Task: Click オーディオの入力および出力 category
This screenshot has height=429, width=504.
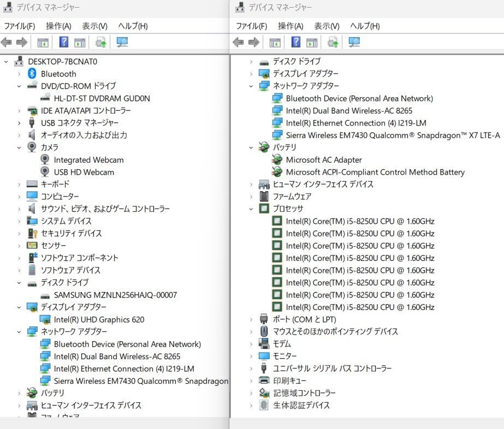Action: pyautogui.click(x=84, y=135)
